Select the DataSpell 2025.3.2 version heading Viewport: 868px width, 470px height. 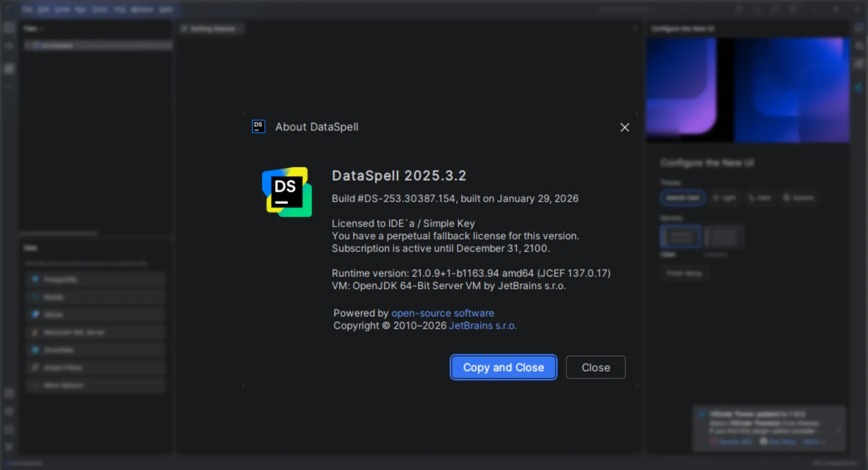tap(399, 176)
